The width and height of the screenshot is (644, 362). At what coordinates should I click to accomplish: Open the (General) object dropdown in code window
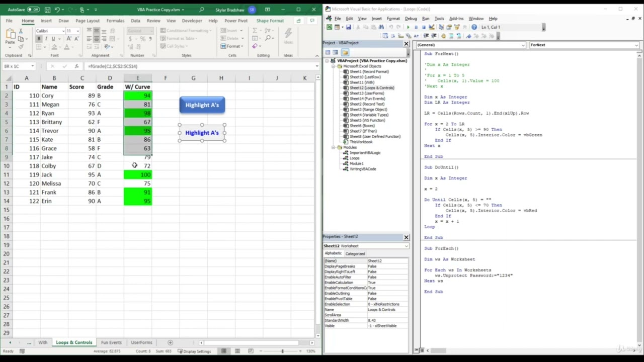click(524, 45)
